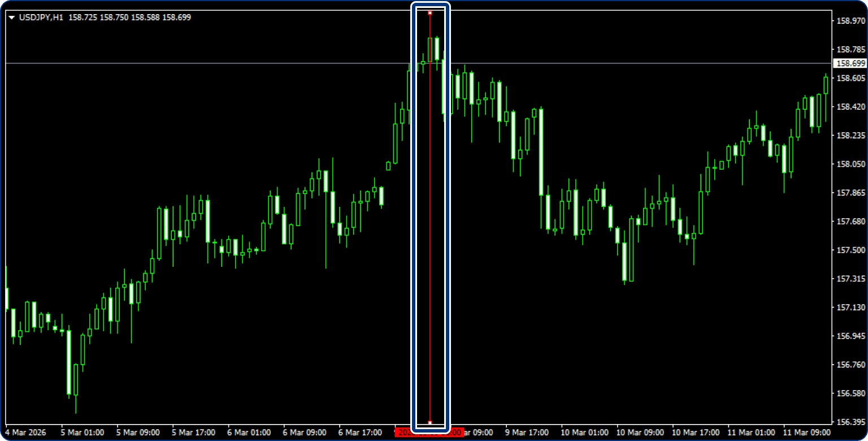Open the dropdown triangle beside USDJPY,H1
The height and width of the screenshot is (441, 868).
[11, 18]
